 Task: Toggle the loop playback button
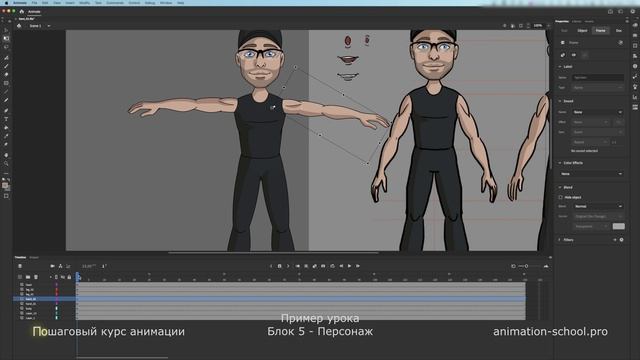(332, 266)
